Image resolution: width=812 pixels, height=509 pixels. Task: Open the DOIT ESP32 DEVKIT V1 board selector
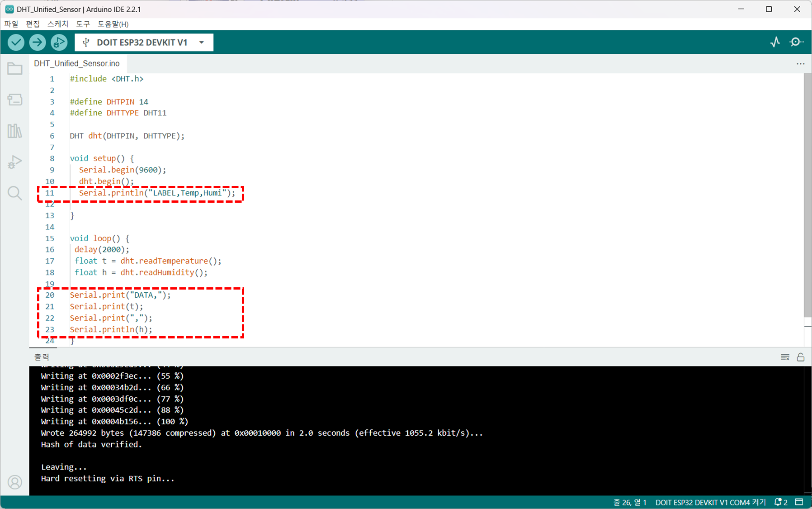pyautogui.click(x=144, y=43)
